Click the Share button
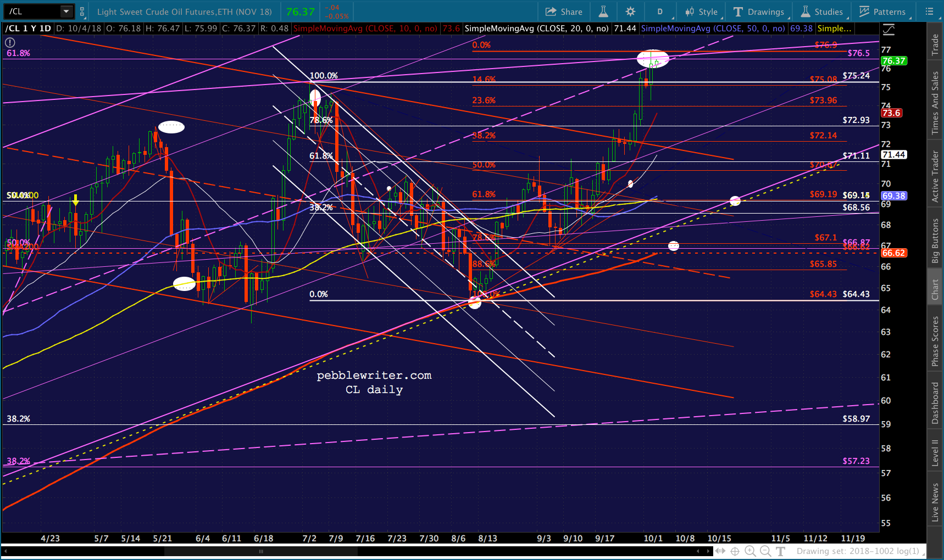 [x=564, y=12]
